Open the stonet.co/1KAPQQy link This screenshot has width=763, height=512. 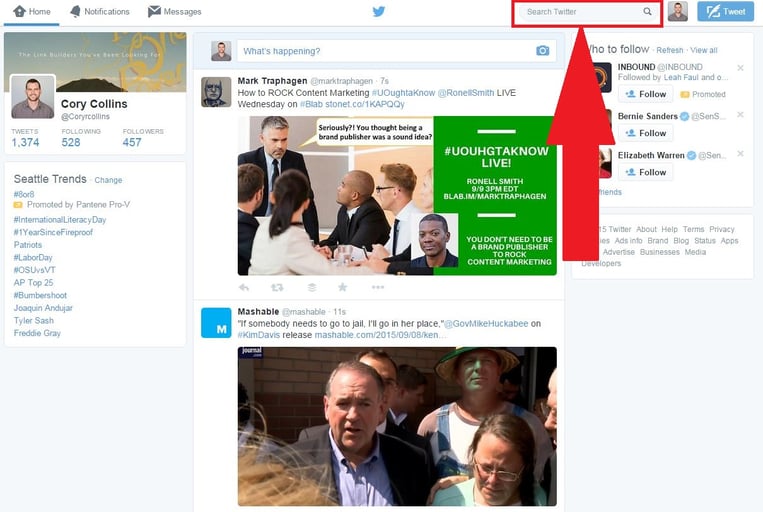365,104
